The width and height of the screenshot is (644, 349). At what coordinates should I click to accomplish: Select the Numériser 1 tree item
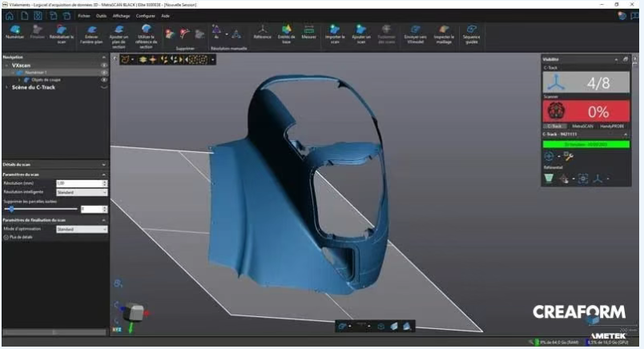click(36, 73)
